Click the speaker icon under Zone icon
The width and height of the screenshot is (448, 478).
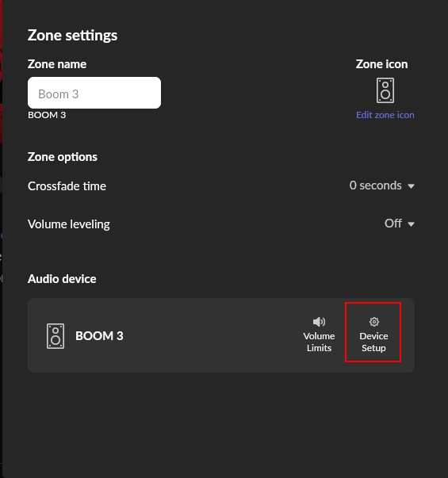click(x=385, y=90)
